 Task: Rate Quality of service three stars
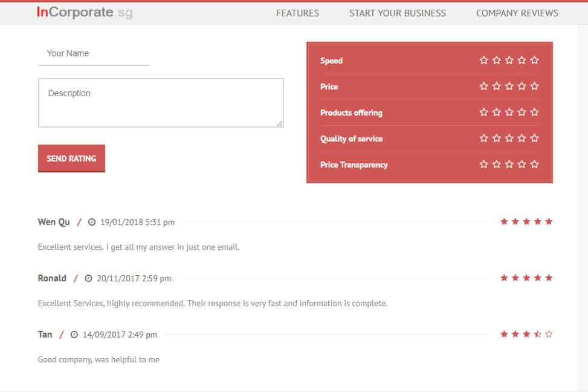(509, 138)
